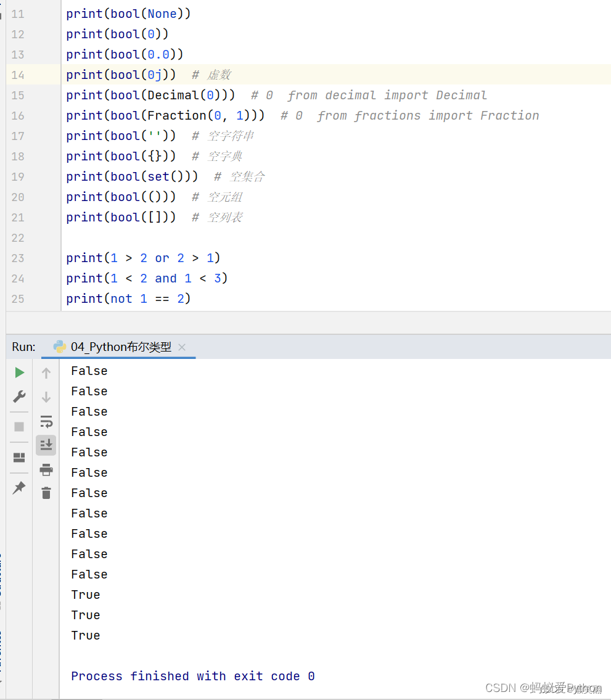Close the 04_Python布尔类型 run tab

(x=182, y=347)
